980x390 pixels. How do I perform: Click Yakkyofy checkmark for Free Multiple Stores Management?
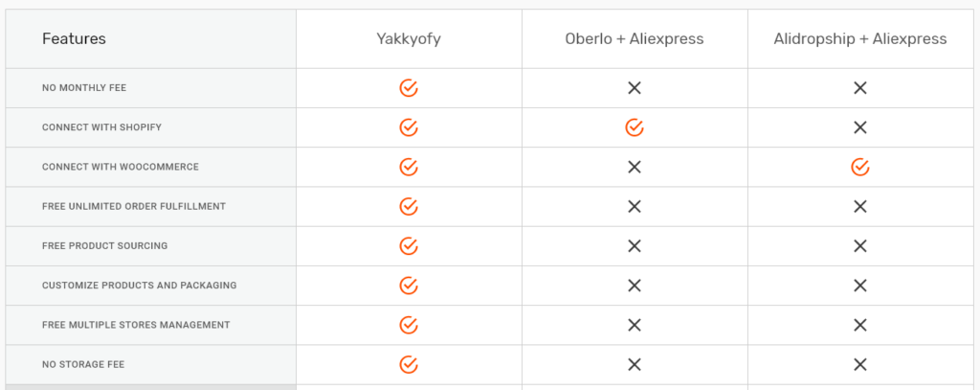coord(408,325)
